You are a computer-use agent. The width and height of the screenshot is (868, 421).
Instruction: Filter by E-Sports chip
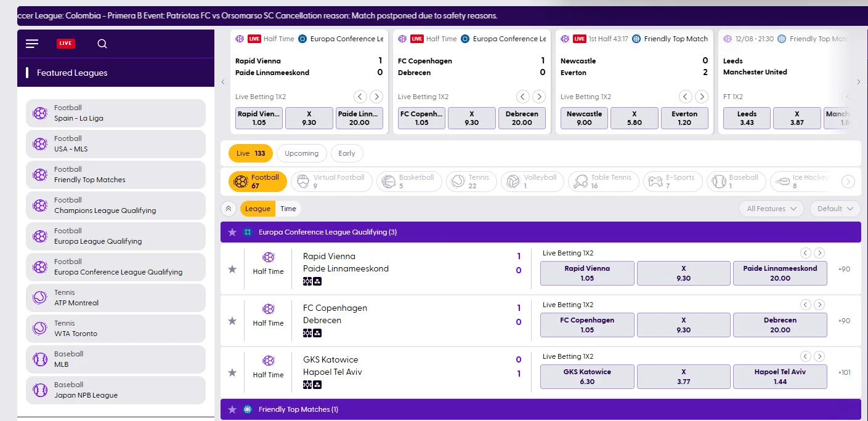pos(673,182)
